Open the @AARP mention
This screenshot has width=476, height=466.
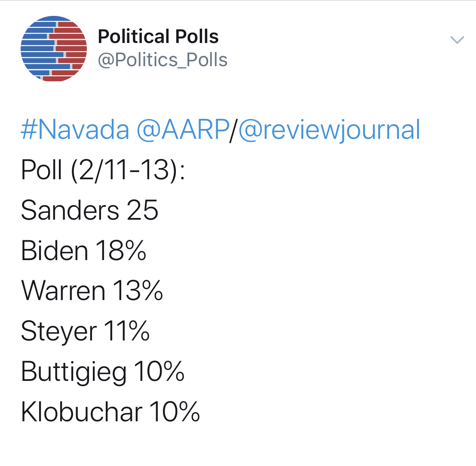[x=183, y=130]
